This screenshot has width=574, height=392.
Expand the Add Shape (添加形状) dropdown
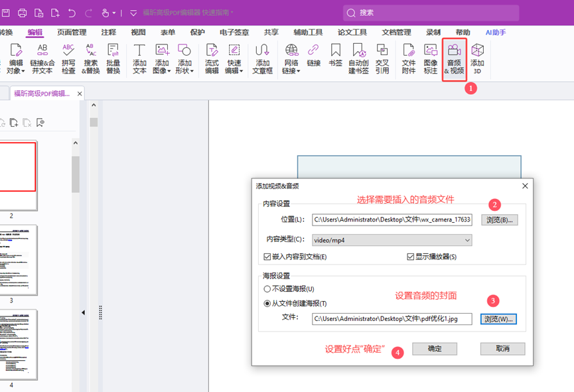coord(184,59)
